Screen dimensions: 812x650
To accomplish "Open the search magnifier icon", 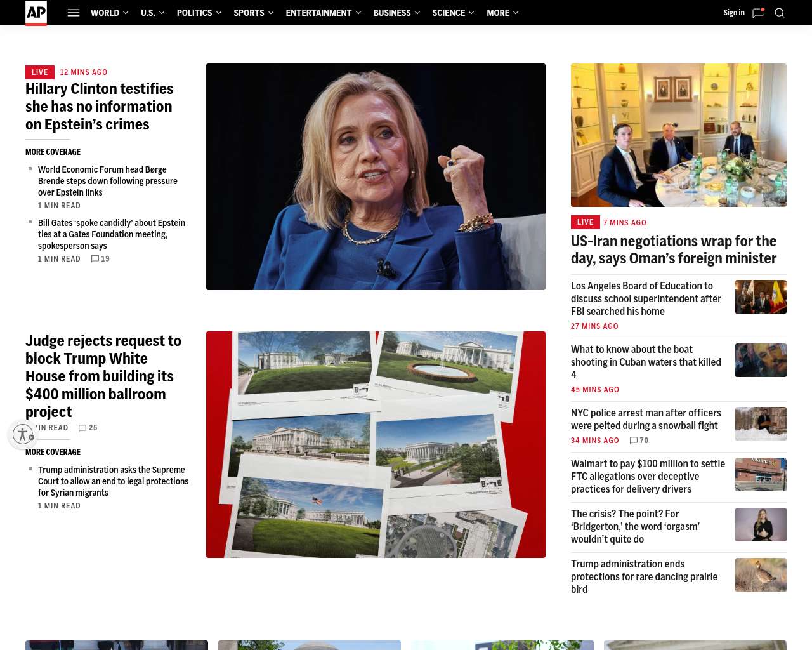I will pos(780,13).
